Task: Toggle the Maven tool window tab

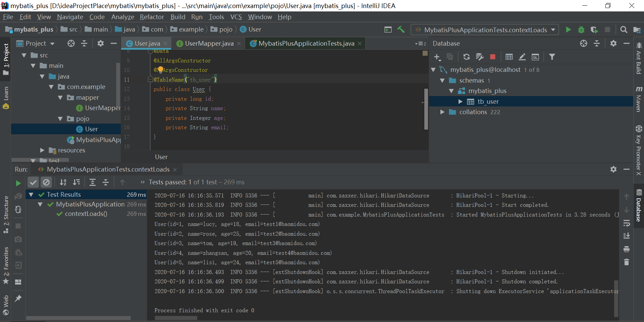Action: (639, 99)
